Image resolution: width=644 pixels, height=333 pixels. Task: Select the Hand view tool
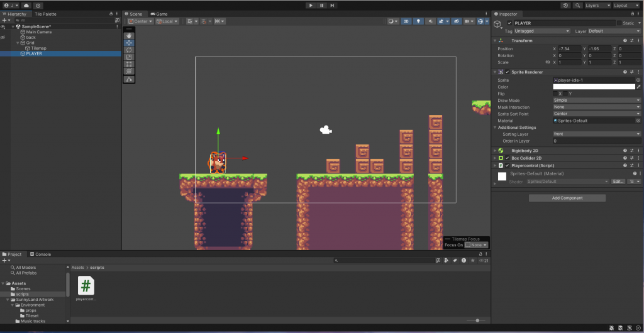tap(129, 36)
